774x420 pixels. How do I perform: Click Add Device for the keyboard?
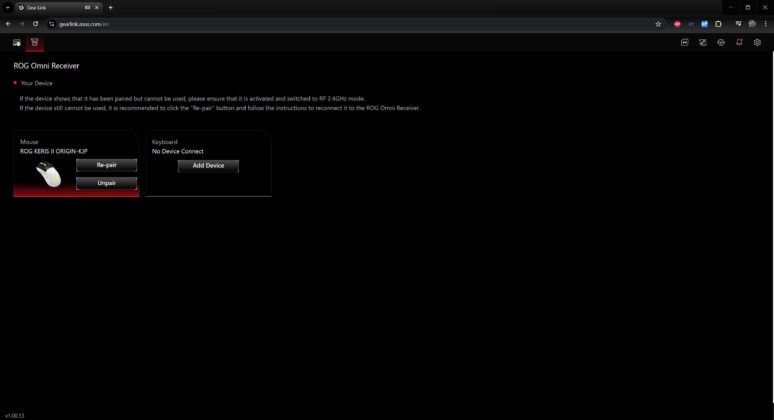coord(208,165)
